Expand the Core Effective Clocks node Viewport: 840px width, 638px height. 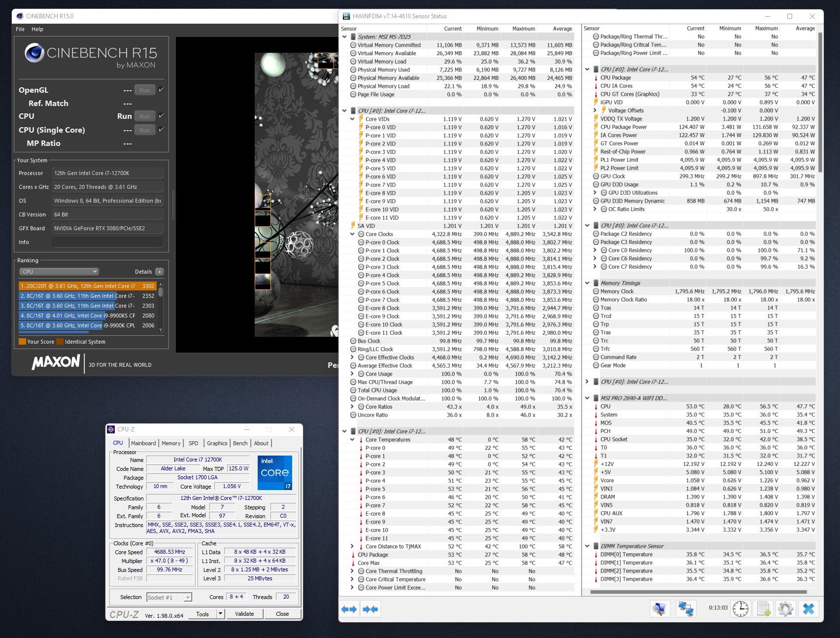coord(352,357)
